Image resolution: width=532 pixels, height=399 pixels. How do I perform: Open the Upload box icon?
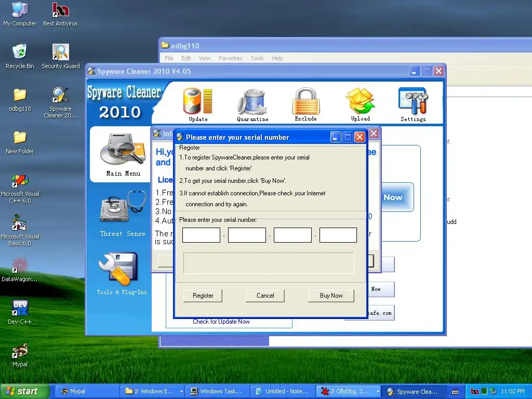[x=361, y=104]
